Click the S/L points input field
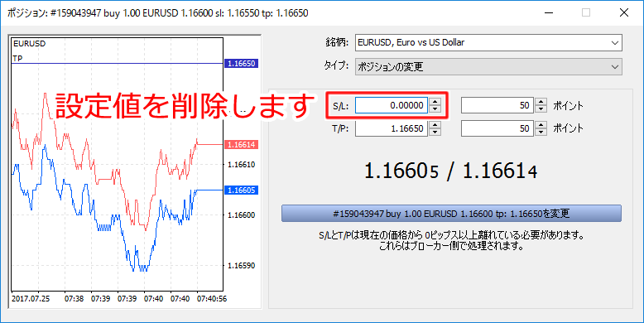644x323 pixels. coord(497,105)
